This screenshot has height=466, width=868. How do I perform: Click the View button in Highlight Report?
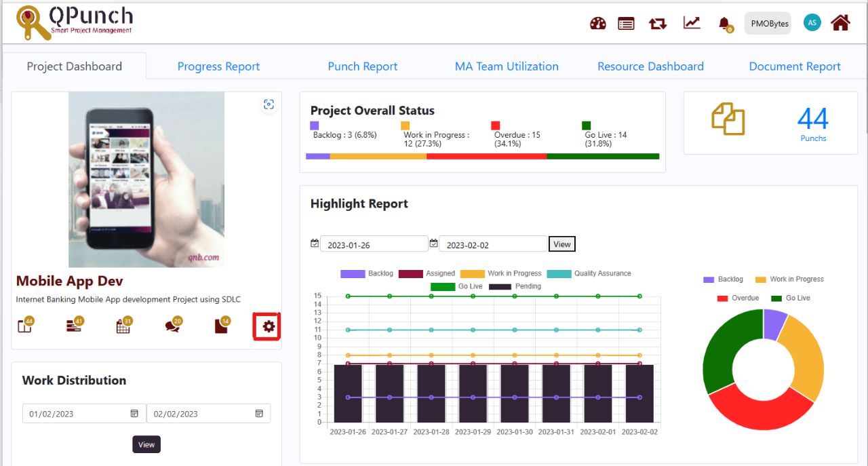[561, 244]
